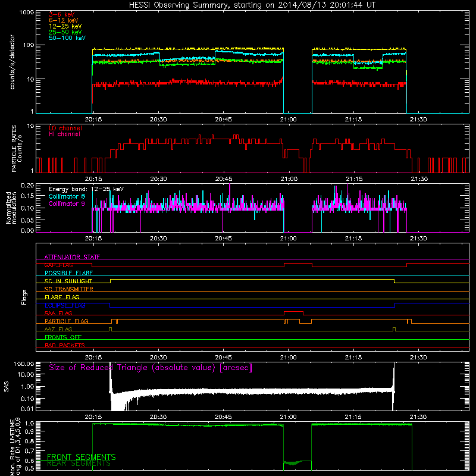Viewport: 476px width, 476px height.
Task: Click the 20:30 tick under the SAS plot
Action: click(x=158, y=417)
